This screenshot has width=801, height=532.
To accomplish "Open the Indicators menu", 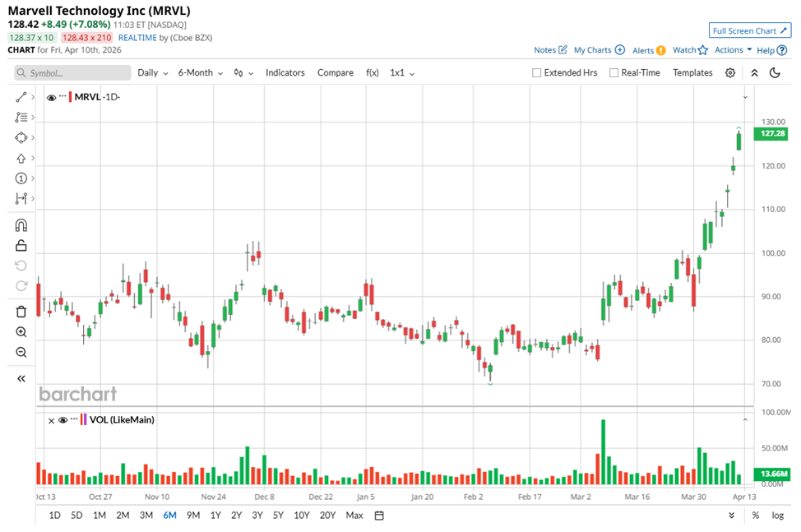I will [285, 73].
